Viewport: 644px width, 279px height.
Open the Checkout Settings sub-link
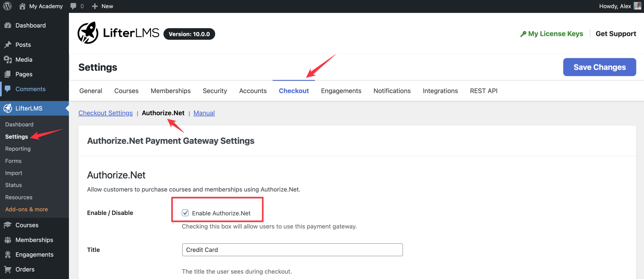click(x=105, y=113)
